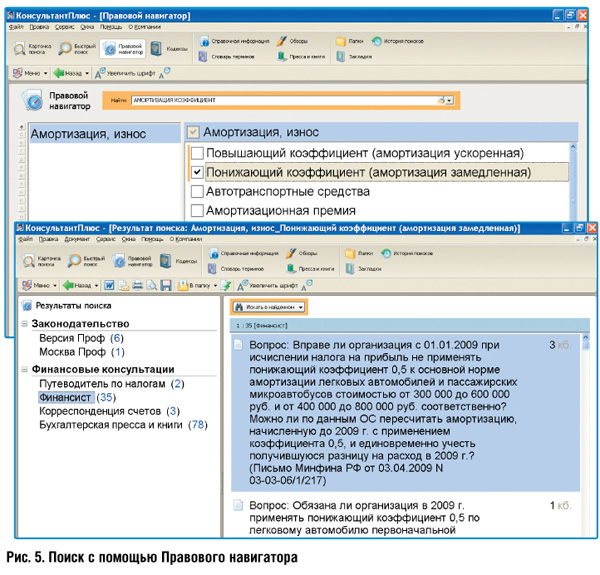Image resolution: width=600 pixels, height=575 pixels.
Task: Open Найти field dropdown arrow
Action: pyautogui.click(x=450, y=100)
